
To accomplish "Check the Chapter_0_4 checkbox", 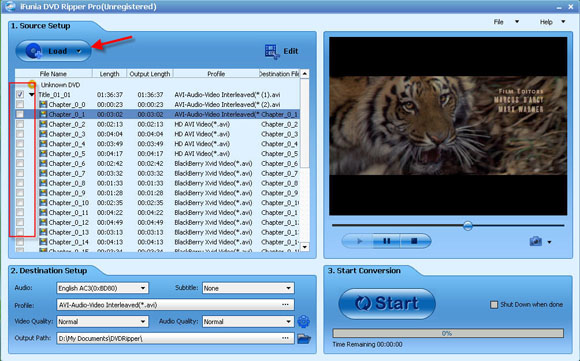I will (x=20, y=144).
